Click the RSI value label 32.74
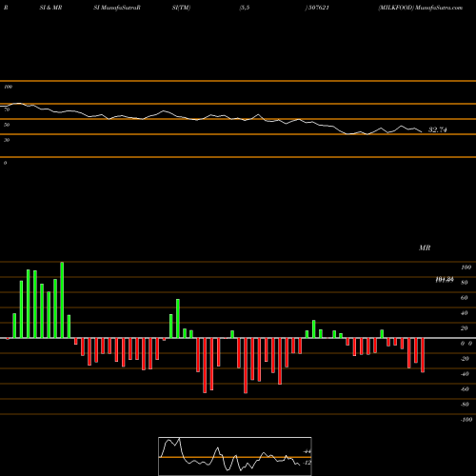 [x=438, y=129]
